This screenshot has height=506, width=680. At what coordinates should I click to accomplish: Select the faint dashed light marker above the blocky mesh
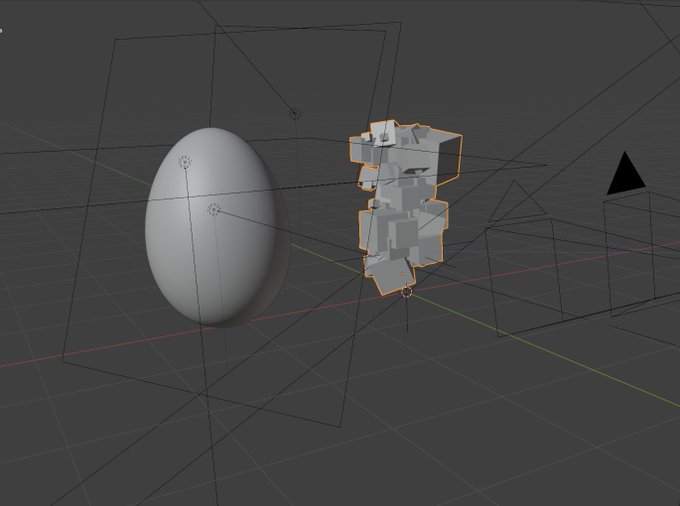[295, 114]
